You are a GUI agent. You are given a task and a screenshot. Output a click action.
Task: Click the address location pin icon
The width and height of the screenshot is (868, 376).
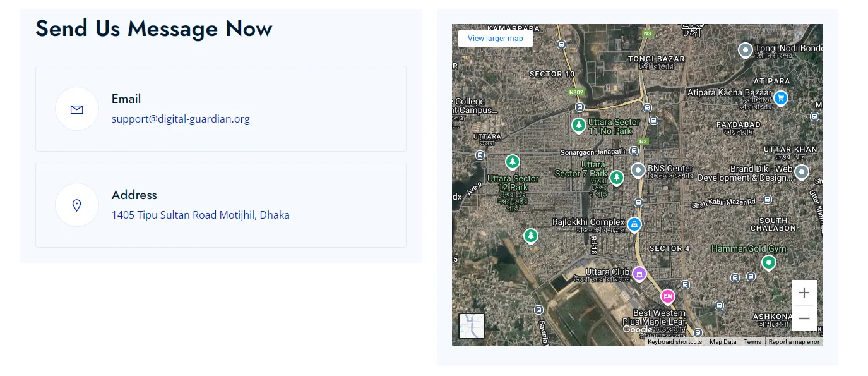(77, 205)
